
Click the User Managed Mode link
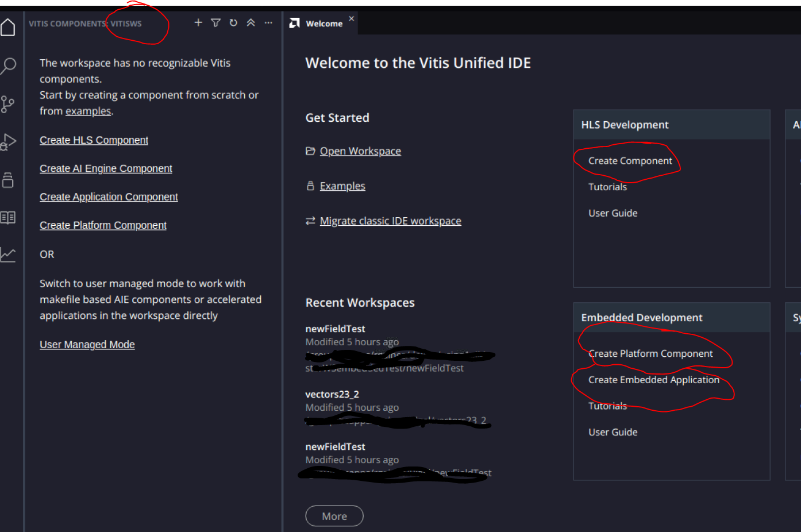[x=87, y=345]
